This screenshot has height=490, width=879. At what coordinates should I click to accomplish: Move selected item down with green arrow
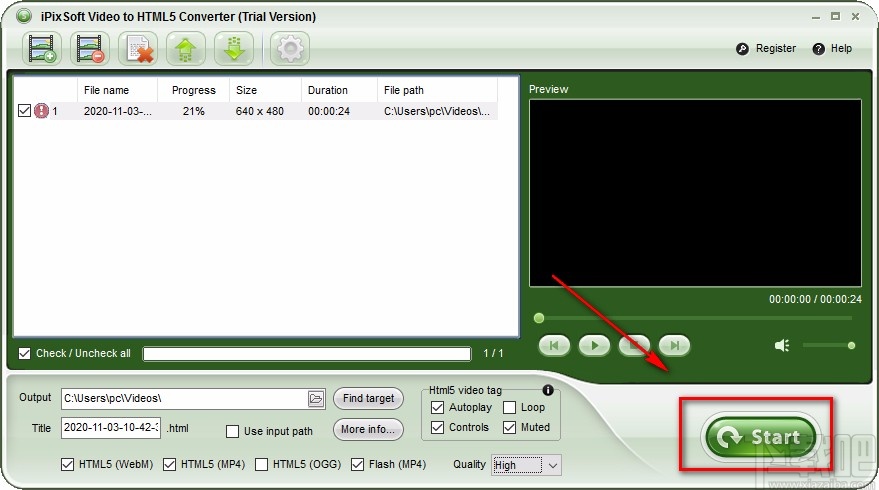[x=234, y=49]
